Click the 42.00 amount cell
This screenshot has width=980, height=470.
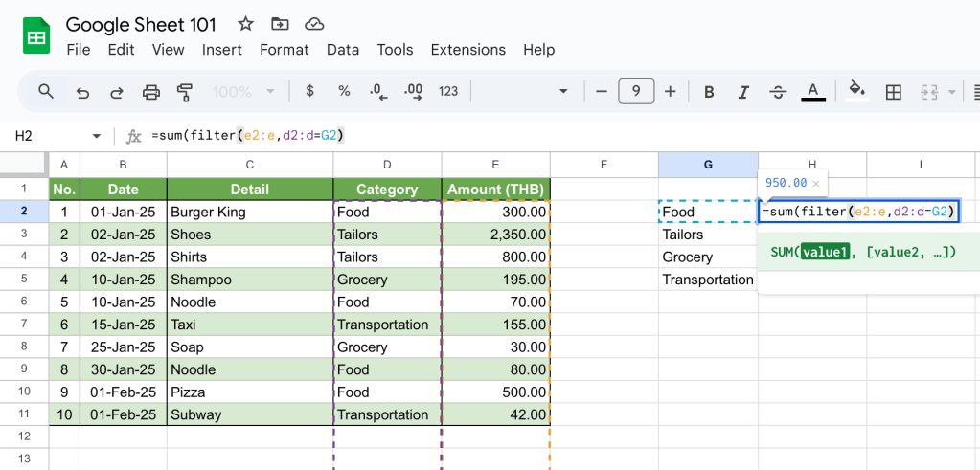(495, 414)
